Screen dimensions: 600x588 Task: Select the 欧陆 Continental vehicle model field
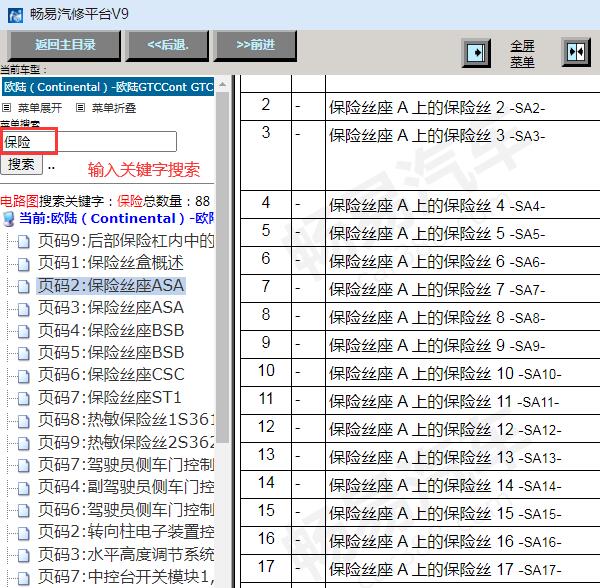(108, 87)
